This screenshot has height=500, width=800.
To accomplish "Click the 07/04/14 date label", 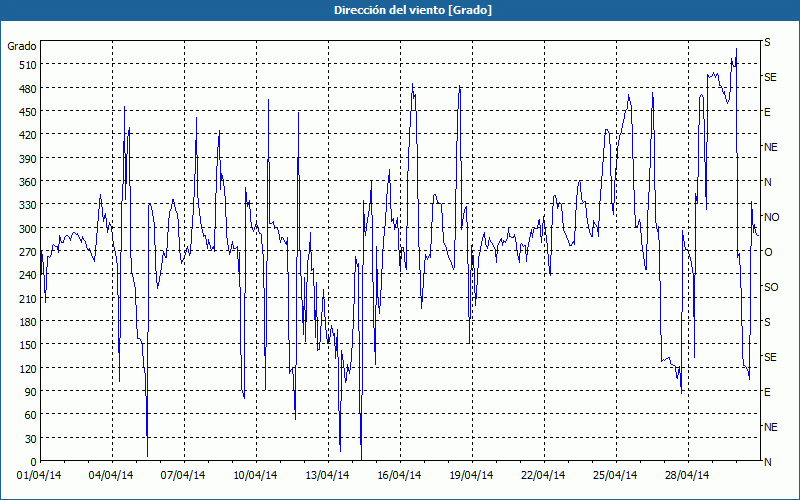I will 183,475.
